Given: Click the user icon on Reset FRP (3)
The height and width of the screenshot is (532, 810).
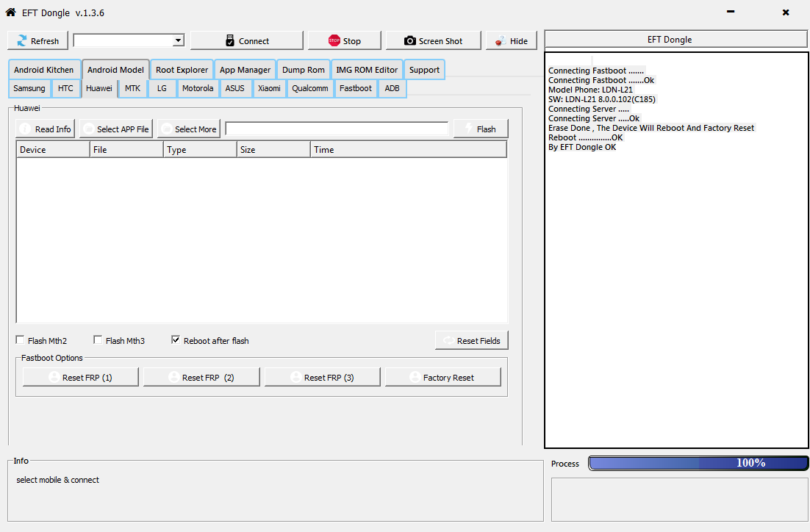Looking at the screenshot, I should tap(296, 377).
